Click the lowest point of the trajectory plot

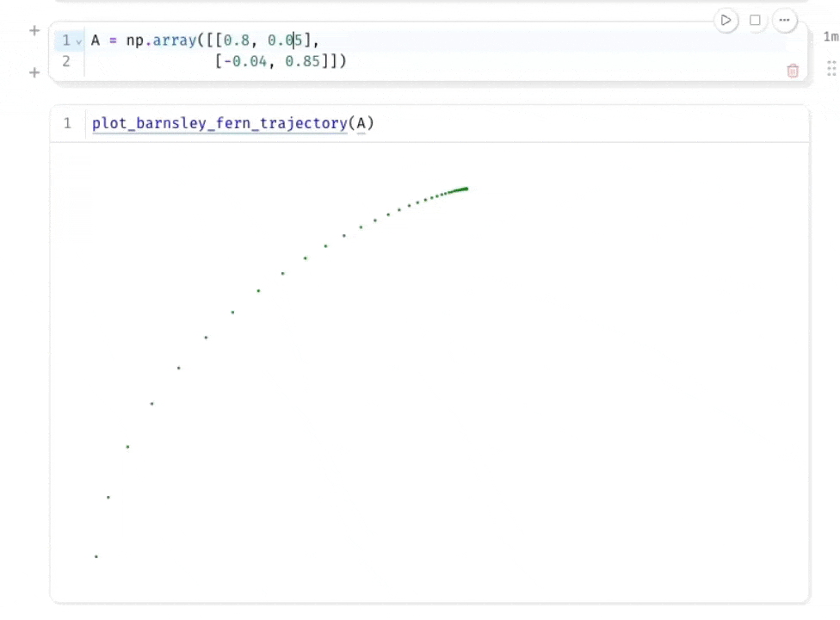96,556
